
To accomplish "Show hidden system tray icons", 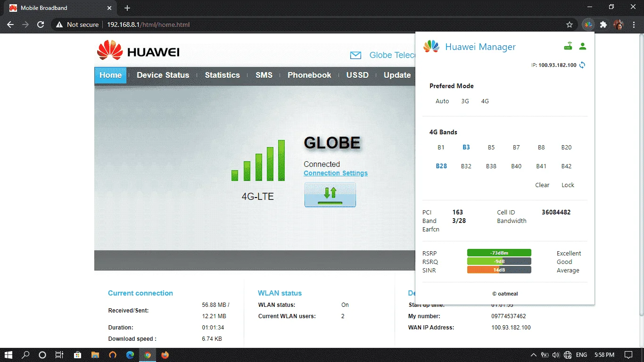I will pyautogui.click(x=534, y=355).
